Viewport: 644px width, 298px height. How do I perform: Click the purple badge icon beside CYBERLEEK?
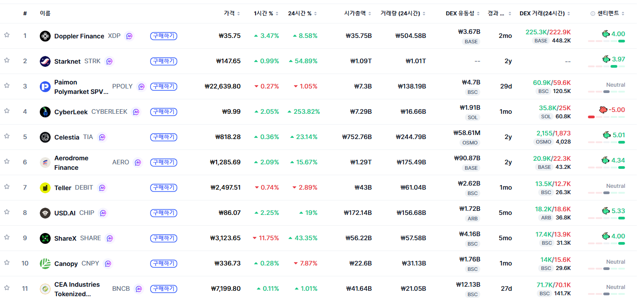tap(136, 112)
